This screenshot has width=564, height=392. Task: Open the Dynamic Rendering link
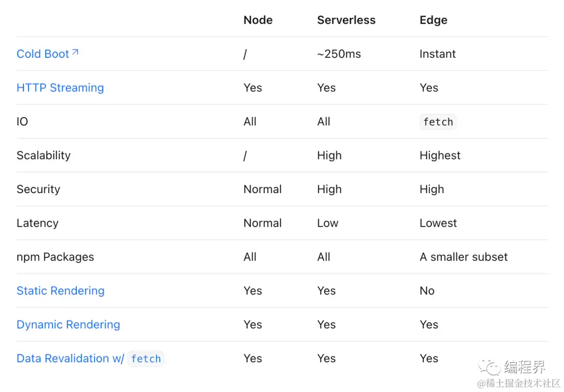(68, 324)
